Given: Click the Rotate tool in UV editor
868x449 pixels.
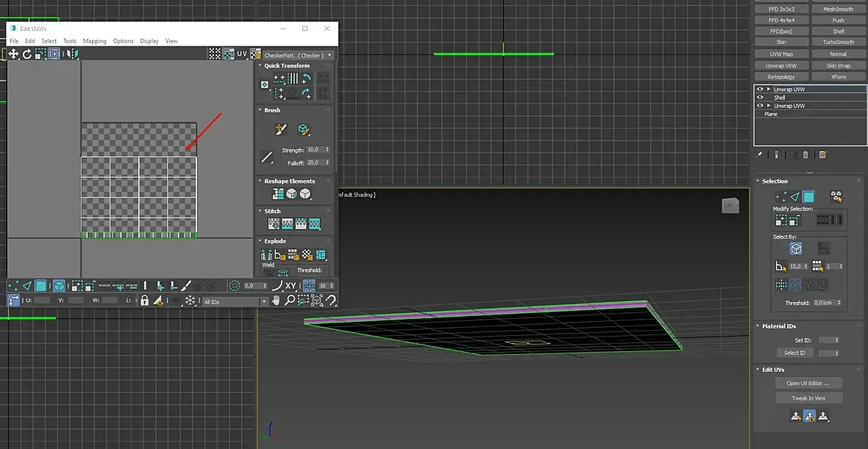Looking at the screenshot, I should pyautogui.click(x=26, y=54).
